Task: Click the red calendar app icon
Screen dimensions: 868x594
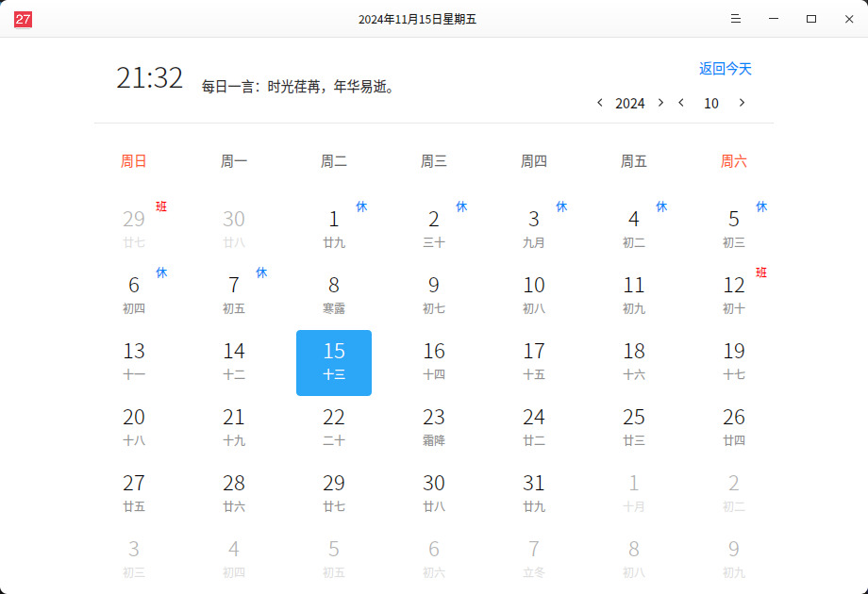Action: pos(23,20)
